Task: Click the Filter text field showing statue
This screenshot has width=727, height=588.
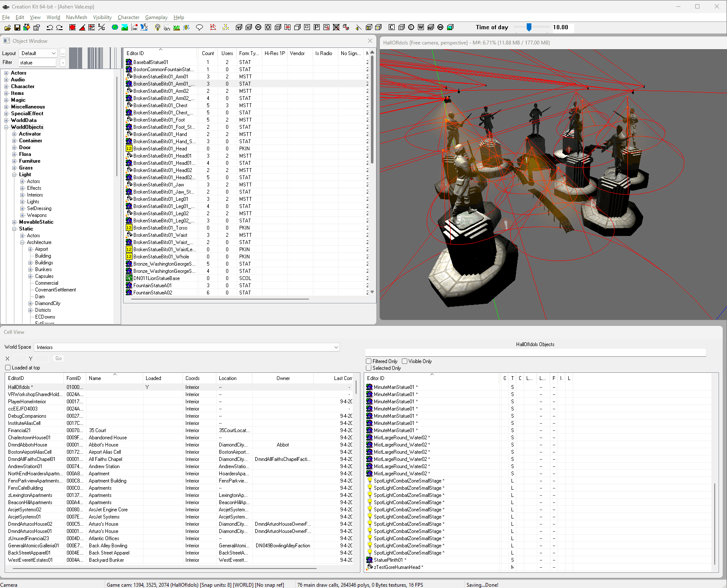Action: pyautogui.click(x=37, y=62)
